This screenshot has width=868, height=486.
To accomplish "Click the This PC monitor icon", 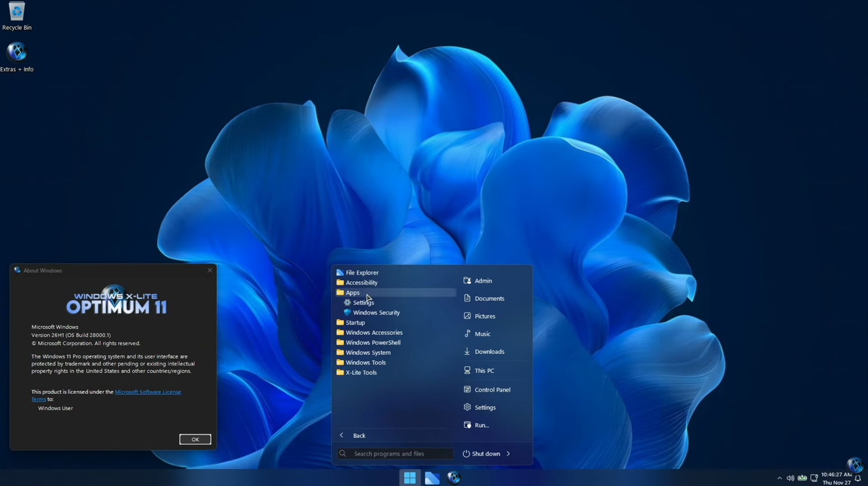I will click(x=467, y=371).
